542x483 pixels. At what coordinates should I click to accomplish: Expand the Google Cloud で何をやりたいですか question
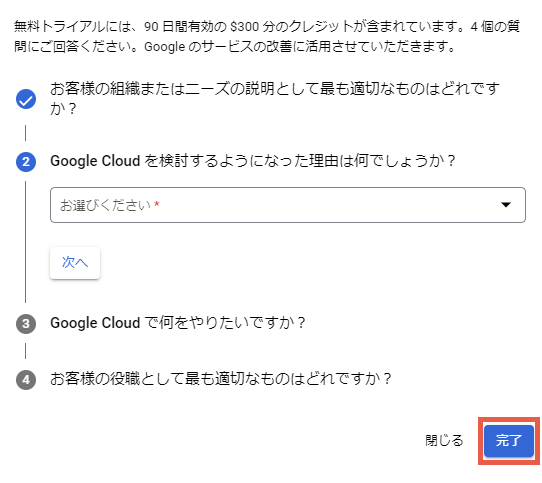pos(178,323)
